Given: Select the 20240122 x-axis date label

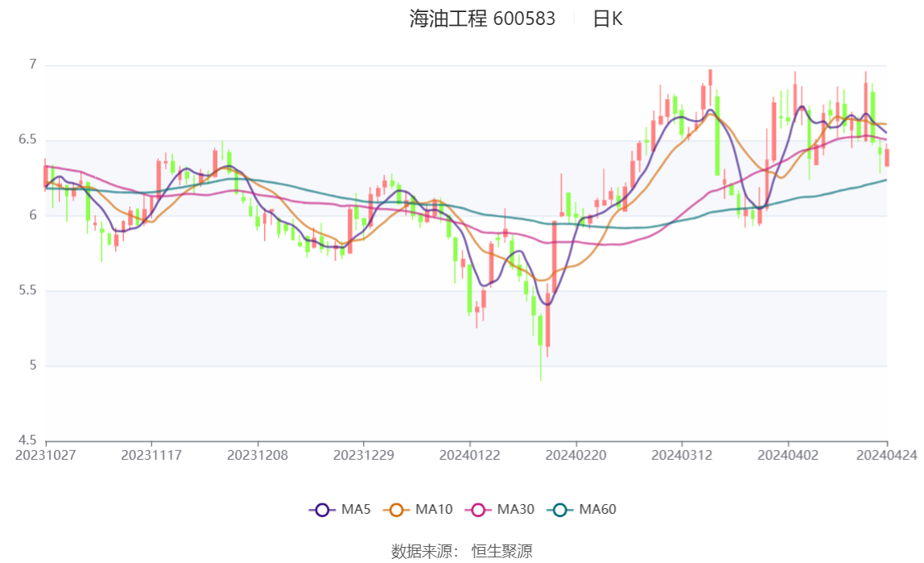Looking at the screenshot, I should pyautogui.click(x=470, y=455).
